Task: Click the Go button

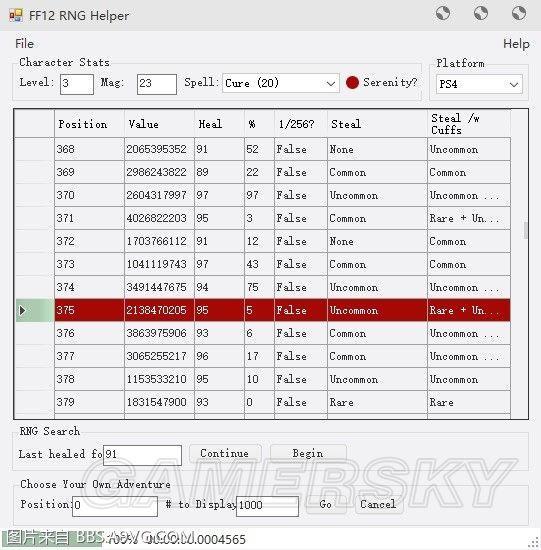Action: [326, 504]
